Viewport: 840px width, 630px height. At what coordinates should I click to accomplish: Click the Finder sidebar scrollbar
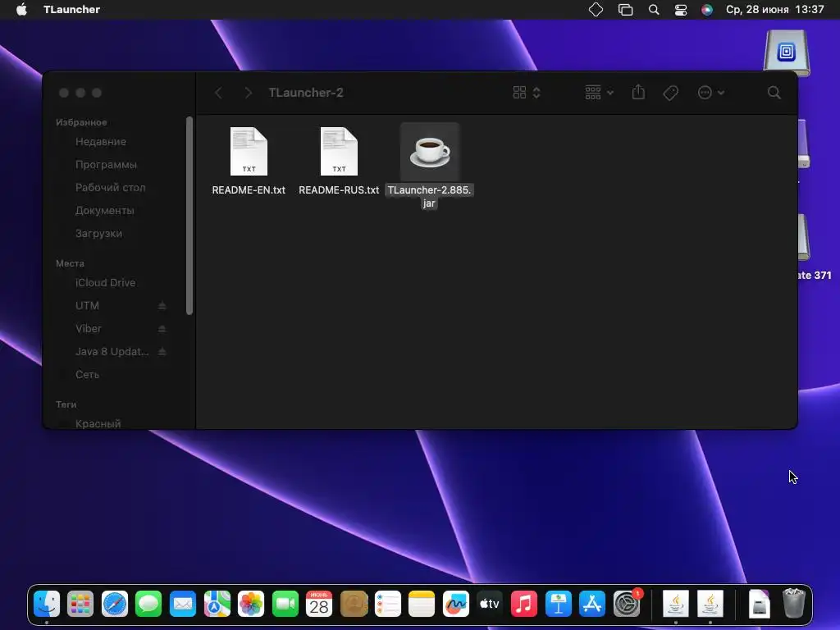189,216
